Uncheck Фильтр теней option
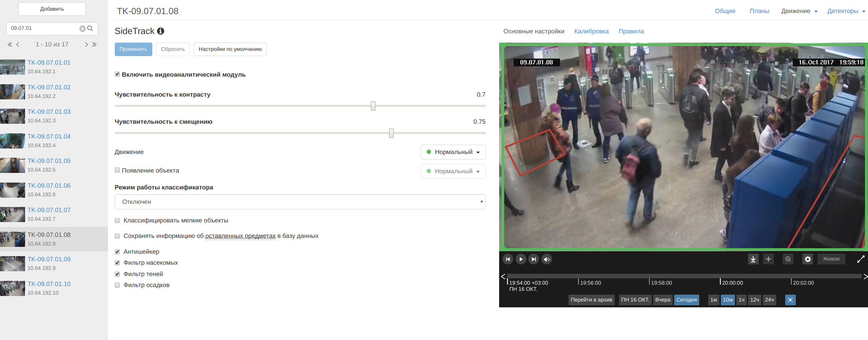868x340 pixels. [x=117, y=274]
